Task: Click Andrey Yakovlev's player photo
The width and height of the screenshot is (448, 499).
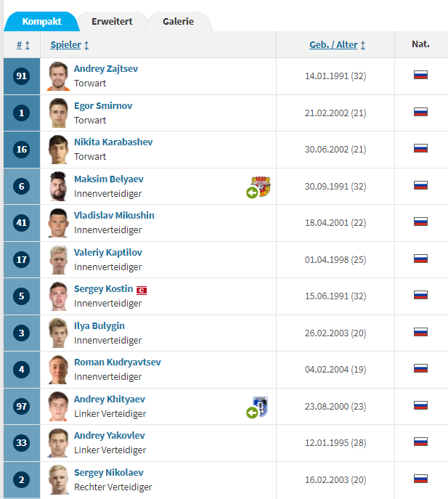Action: [x=58, y=442]
